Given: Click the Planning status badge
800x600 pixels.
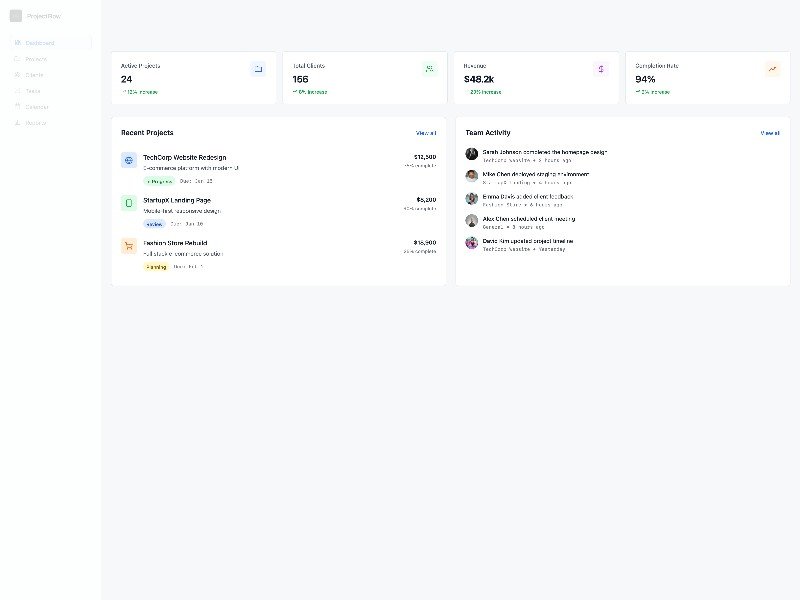Looking at the screenshot, I should pyautogui.click(x=156, y=267).
